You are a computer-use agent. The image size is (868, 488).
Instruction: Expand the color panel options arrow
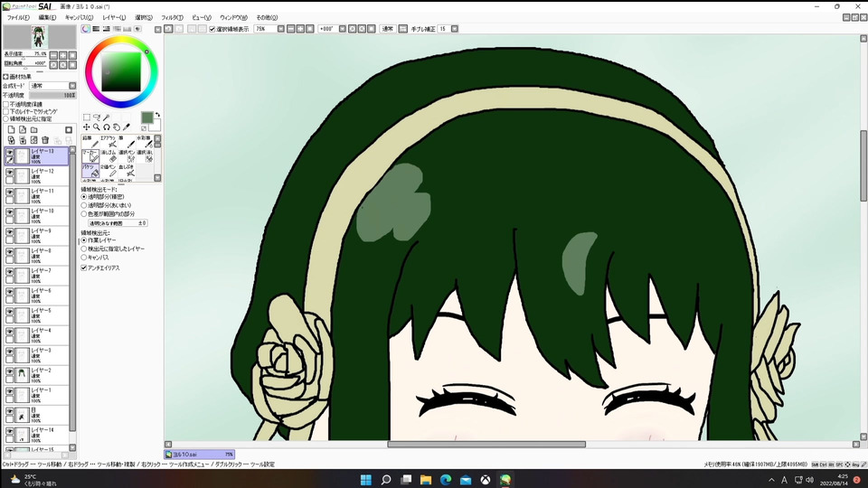157,29
